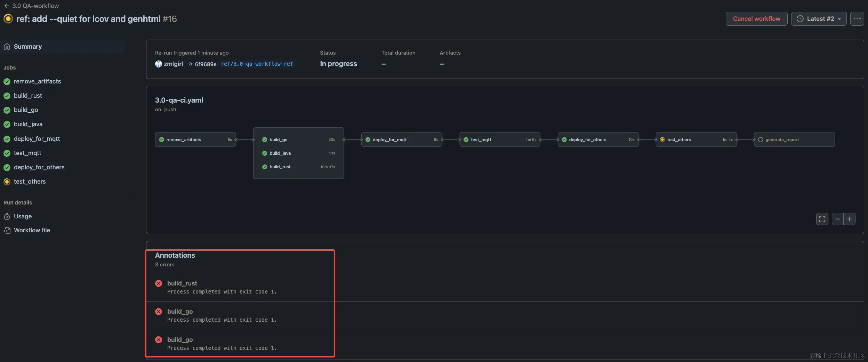
Task: Click error icon next to build_rust annotation
Action: [x=159, y=283]
